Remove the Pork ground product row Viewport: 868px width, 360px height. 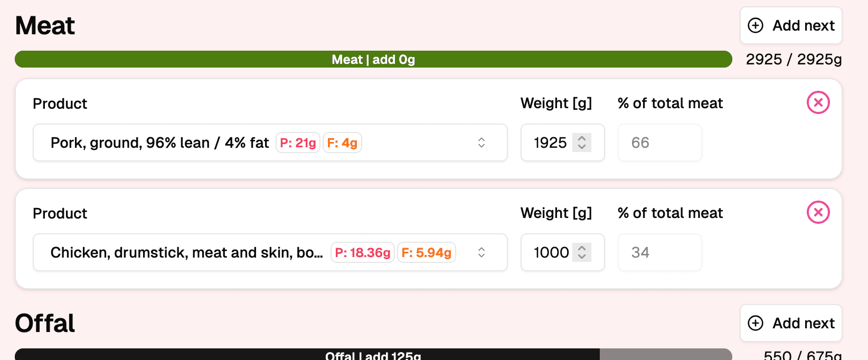click(818, 102)
